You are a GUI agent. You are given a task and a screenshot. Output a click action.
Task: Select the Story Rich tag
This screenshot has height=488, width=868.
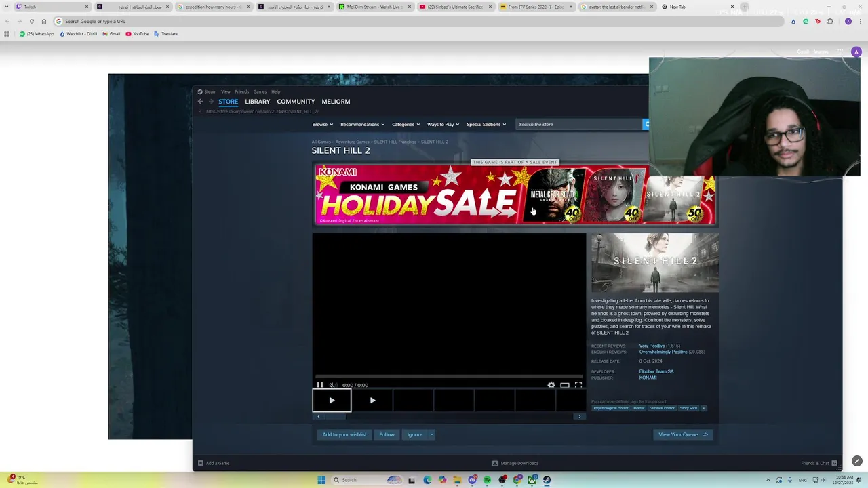click(x=688, y=408)
